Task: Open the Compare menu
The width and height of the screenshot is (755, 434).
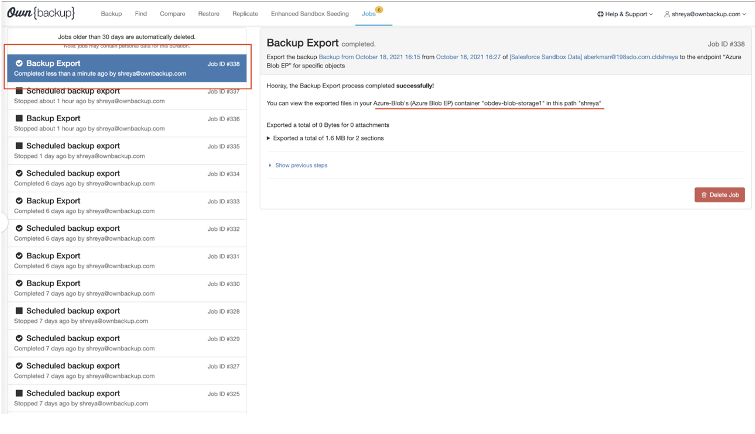Action: 172,13
